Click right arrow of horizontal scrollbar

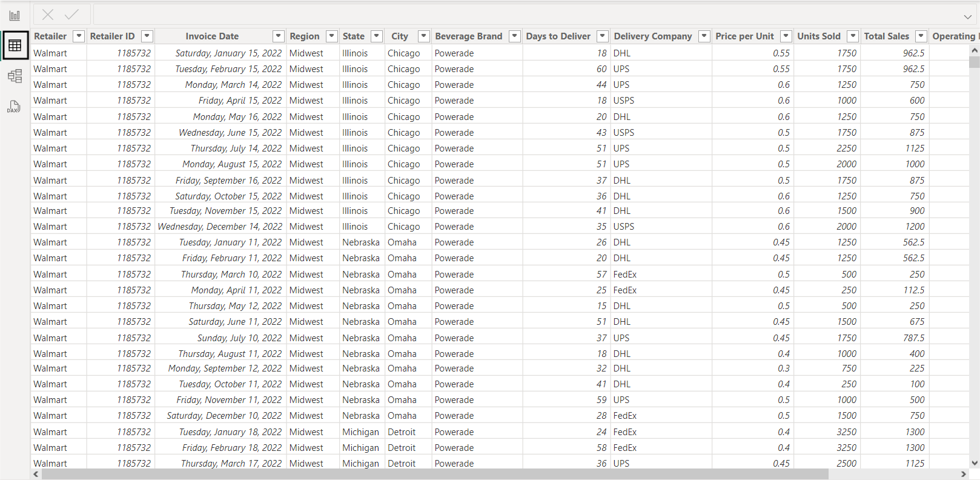click(963, 474)
